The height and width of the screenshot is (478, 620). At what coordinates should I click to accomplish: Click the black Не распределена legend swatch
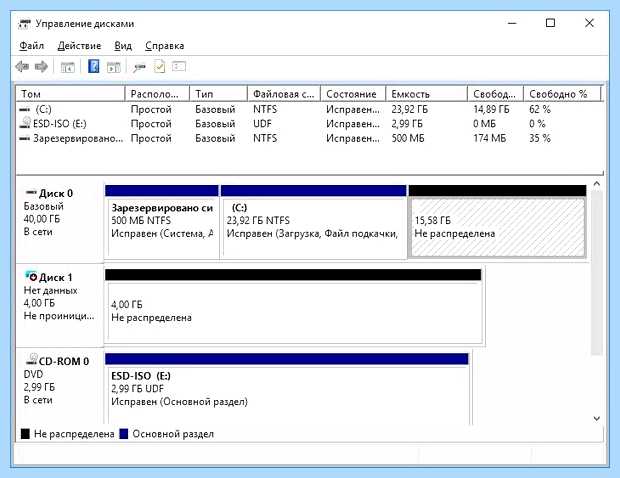25,434
